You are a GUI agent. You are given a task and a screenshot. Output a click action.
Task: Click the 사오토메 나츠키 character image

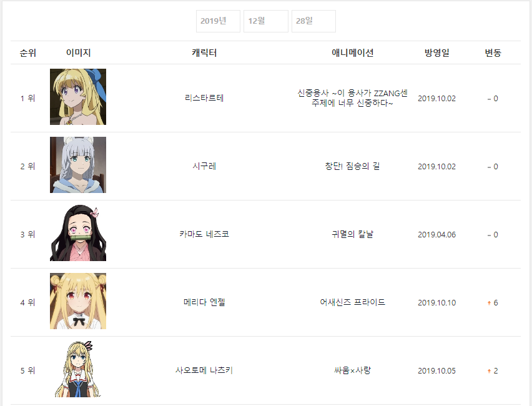click(x=78, y=369)
